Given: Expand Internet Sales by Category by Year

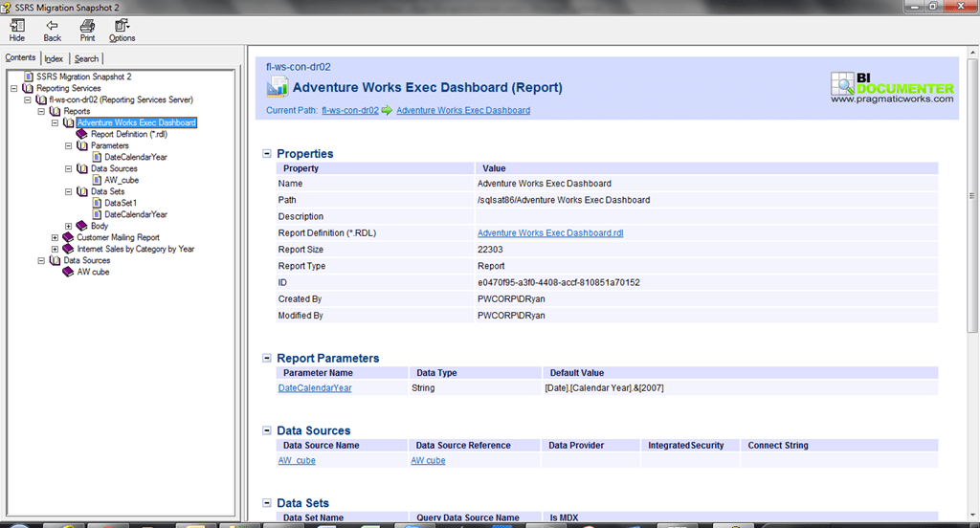Looking at the screenshot, I should (55, 249).
